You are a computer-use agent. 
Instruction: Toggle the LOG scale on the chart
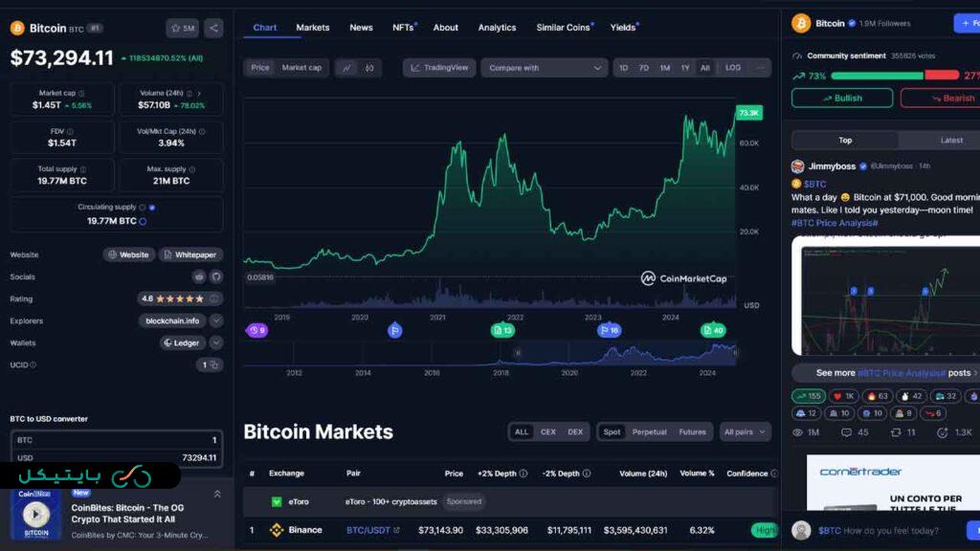pyautogui.click(x=733, y=68)
